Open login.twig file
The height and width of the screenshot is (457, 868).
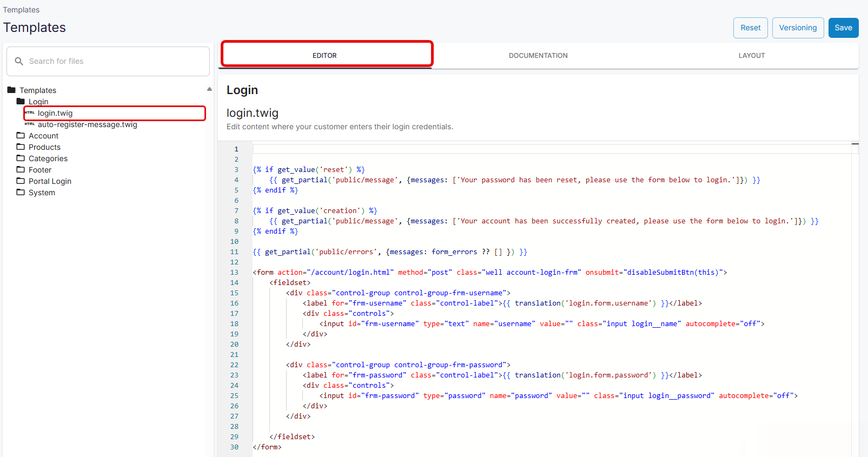[55, 113]
